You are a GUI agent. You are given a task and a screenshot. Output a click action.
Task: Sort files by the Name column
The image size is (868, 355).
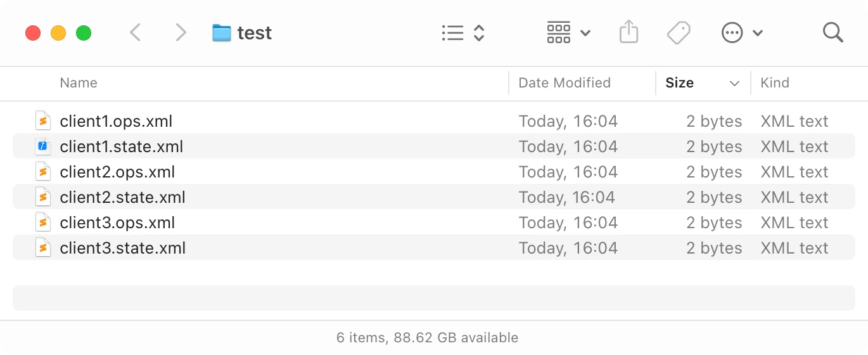(79, 83)
